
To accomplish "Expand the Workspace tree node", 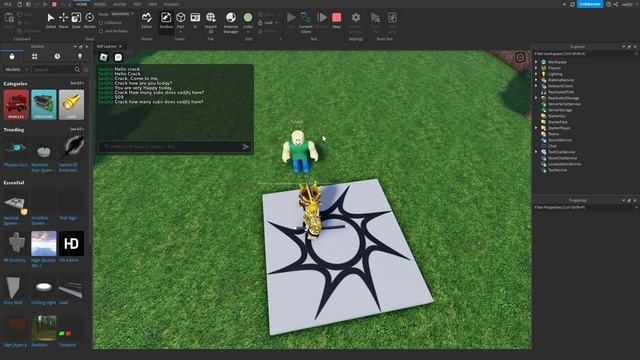I will click(x=536, y=62).
